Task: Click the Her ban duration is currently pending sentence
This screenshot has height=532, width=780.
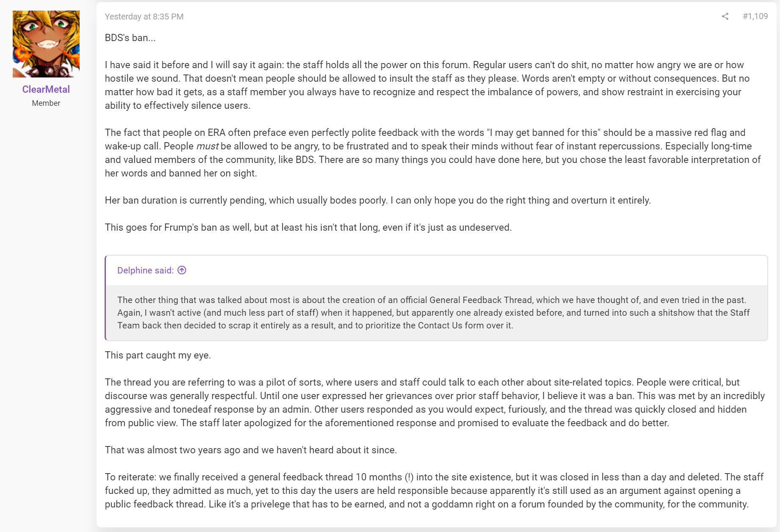Action: point(378,200)
